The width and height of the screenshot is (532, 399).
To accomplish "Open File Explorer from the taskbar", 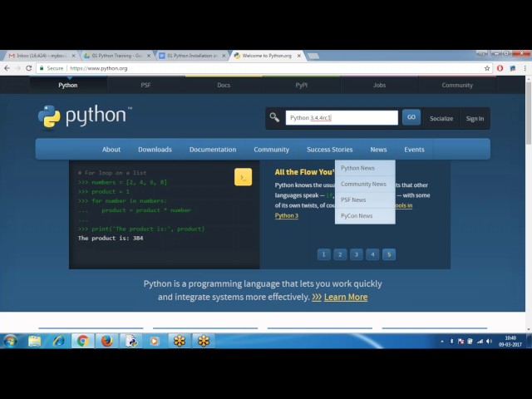I will 34,341.
